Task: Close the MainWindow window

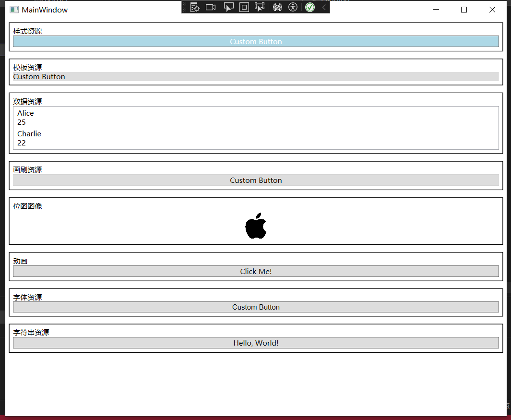Action: tap(492, 10)
